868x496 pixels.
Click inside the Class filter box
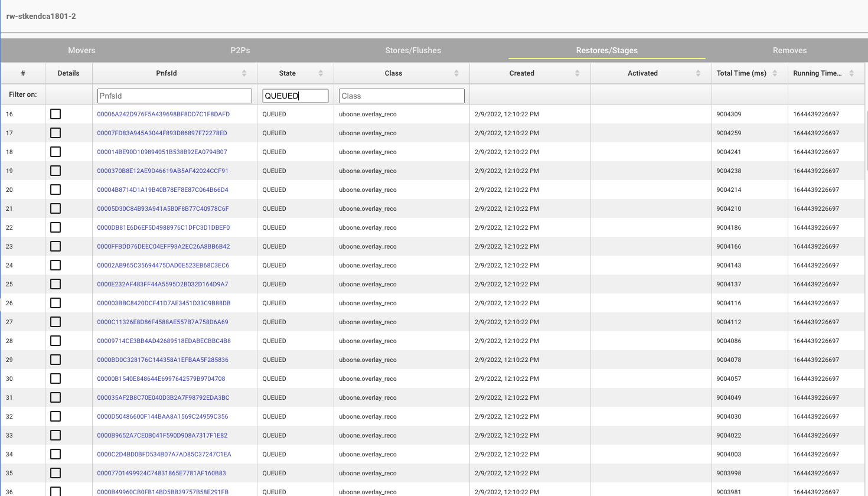pos(402,95)
